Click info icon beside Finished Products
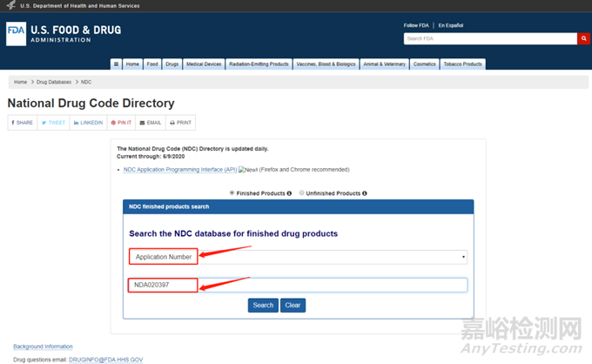Screen dimensions: 592x364 point(289,193)
